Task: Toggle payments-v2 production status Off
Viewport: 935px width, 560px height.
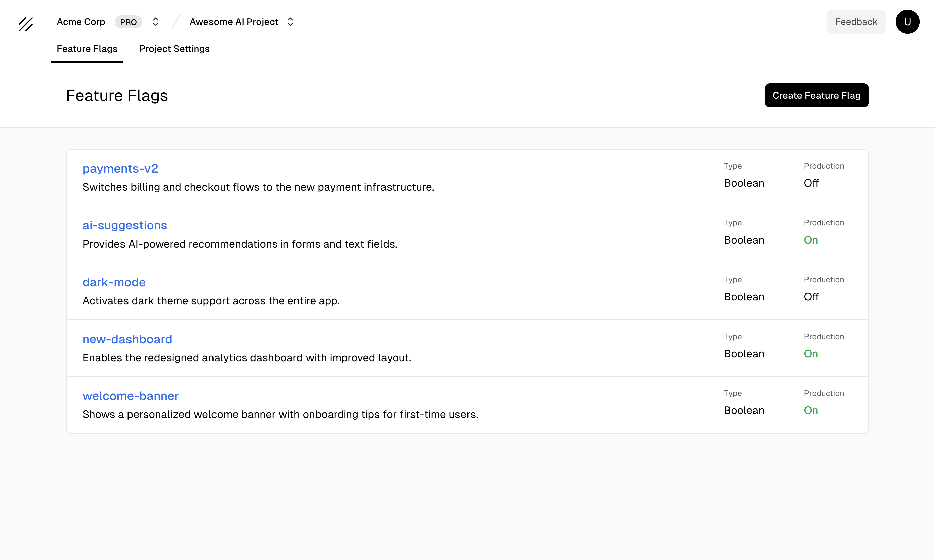Action: [x=811, y=183]
